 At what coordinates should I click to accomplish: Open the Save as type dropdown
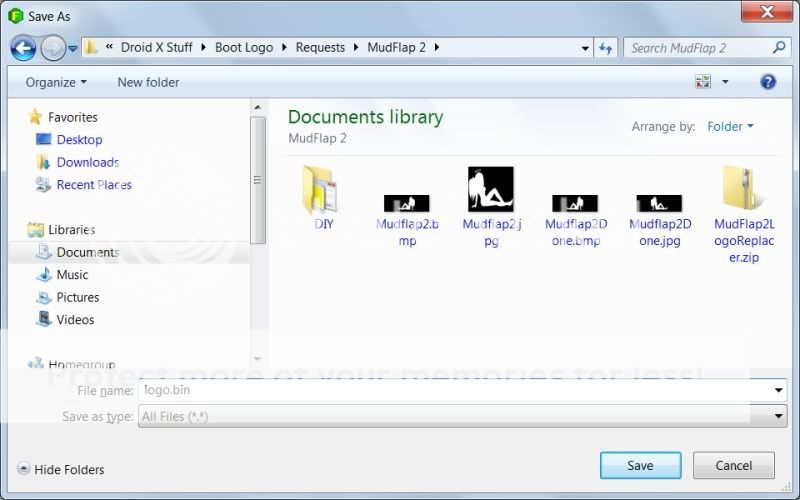(462, 416)
